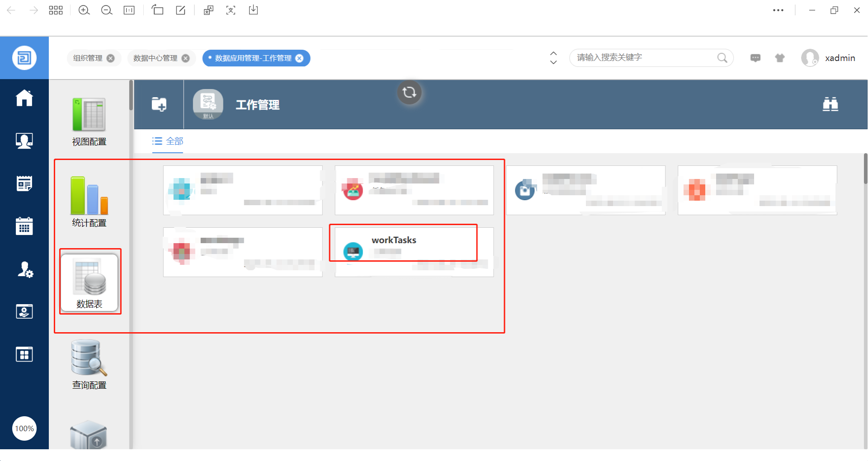Go to Home in the left sidebar

24,98
